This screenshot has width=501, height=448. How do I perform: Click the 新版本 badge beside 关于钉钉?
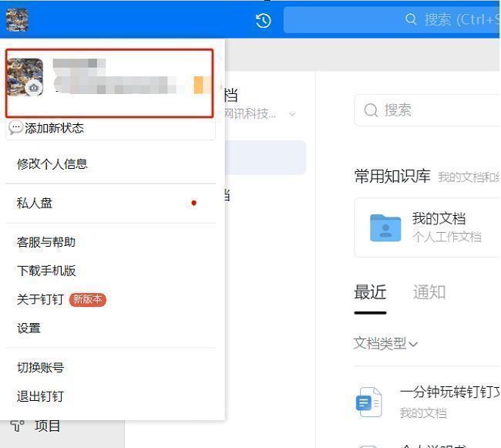pos(87,299)
